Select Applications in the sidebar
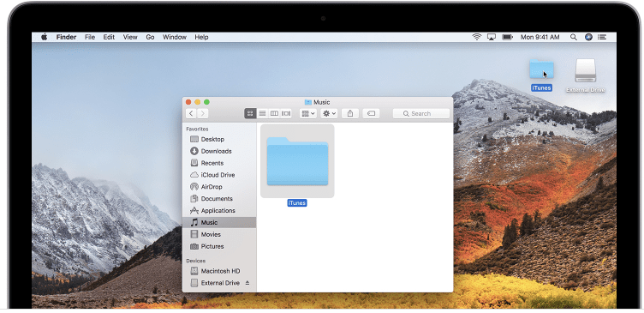This screenshot has height=313, width=644. (x=219, y=211)
